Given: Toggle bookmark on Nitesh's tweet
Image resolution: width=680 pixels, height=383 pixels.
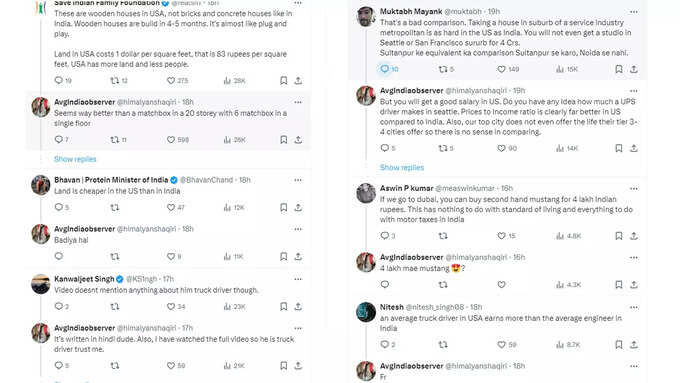Looking at the screenshot, I should [619, 345].
